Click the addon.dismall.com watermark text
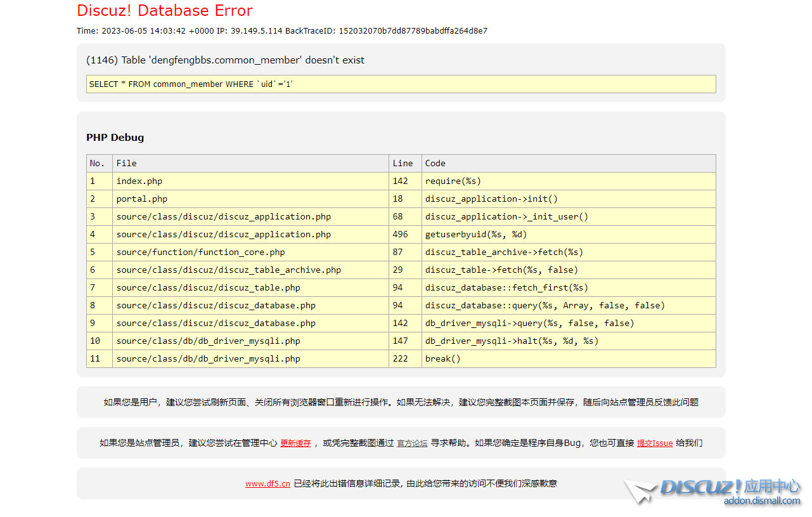Screen dimensions: 812x517 (x=761, y=501)
